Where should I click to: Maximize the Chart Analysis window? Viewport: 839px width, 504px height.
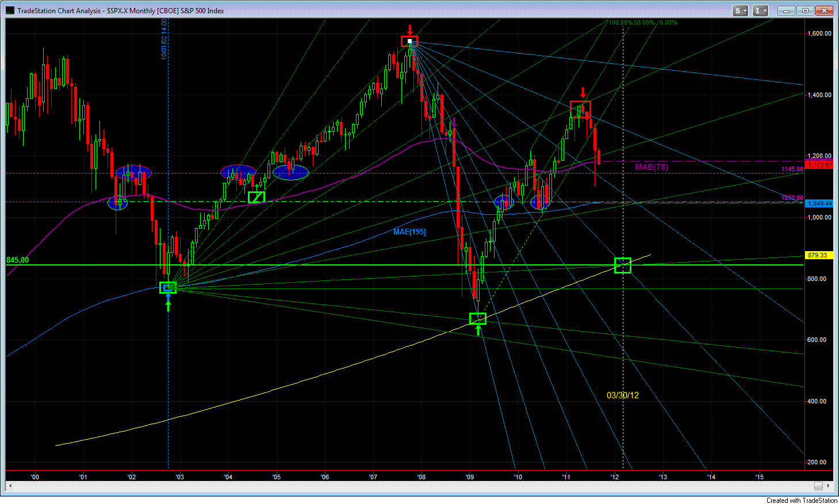click(x=805, y=10)
